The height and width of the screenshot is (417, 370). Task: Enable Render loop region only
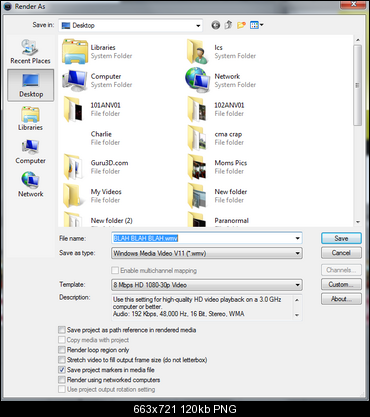click(x=62, y=350)
